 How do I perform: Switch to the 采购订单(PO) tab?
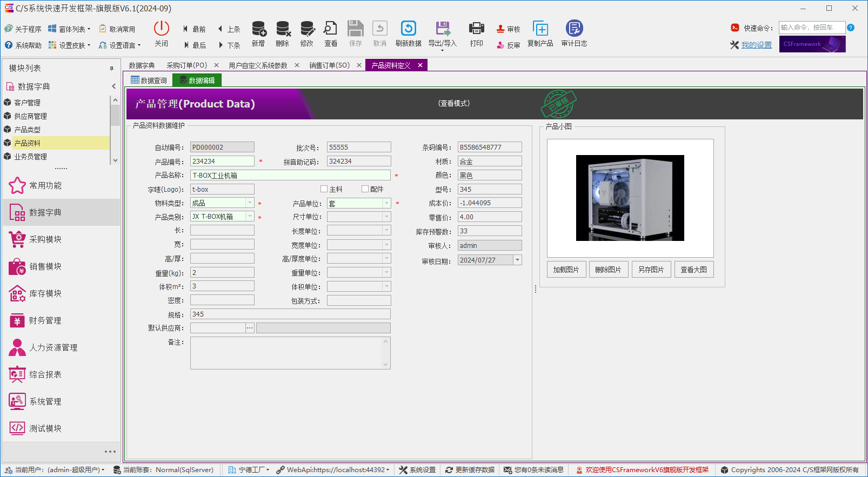coord(186,65)
